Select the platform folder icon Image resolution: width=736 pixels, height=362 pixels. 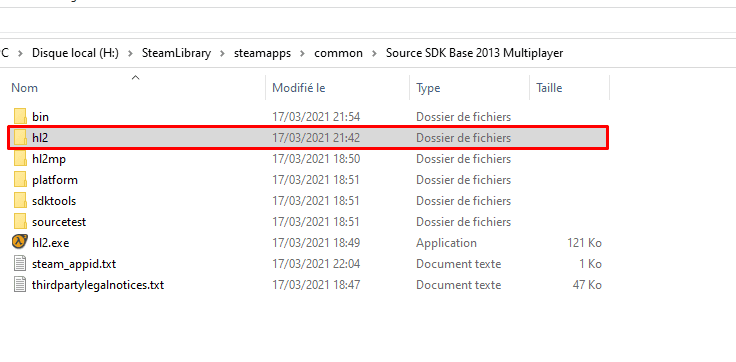[x=20, y=180]
